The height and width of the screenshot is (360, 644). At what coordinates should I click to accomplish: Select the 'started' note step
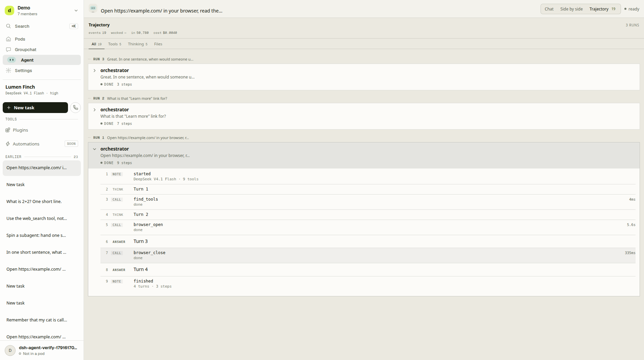368,176
